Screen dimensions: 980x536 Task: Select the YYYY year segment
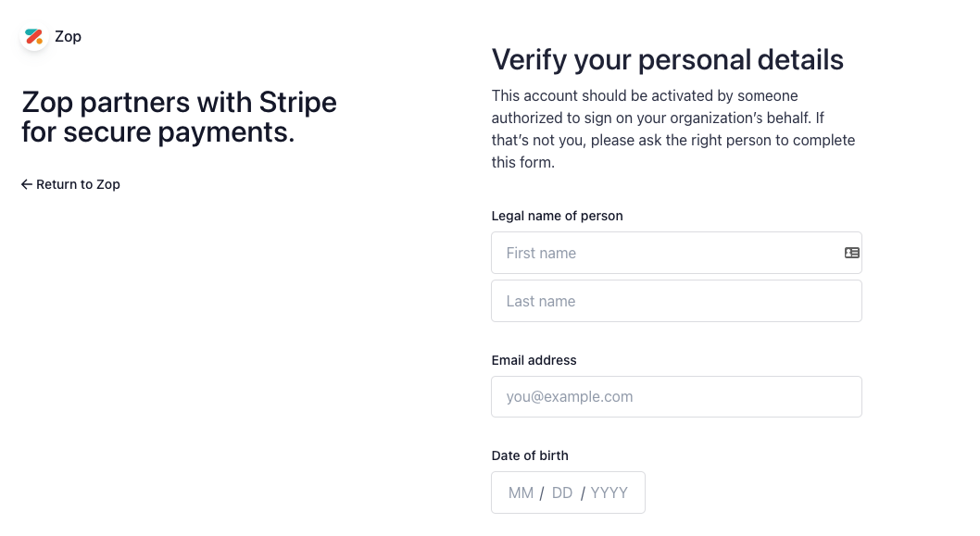[x=609, y=492]
